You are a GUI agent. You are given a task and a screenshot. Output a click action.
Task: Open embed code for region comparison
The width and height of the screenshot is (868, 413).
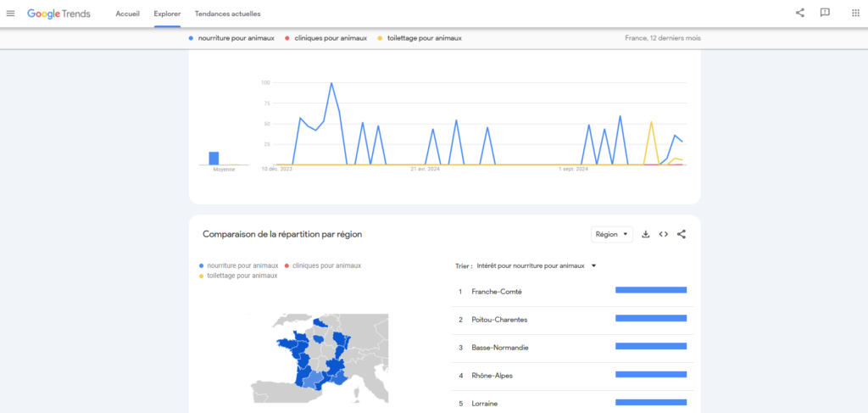(x=664, y=234)
